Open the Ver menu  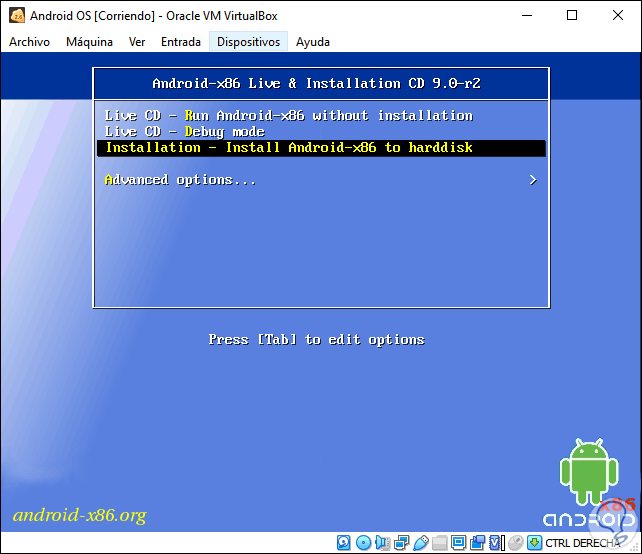[x=137, y=42]
